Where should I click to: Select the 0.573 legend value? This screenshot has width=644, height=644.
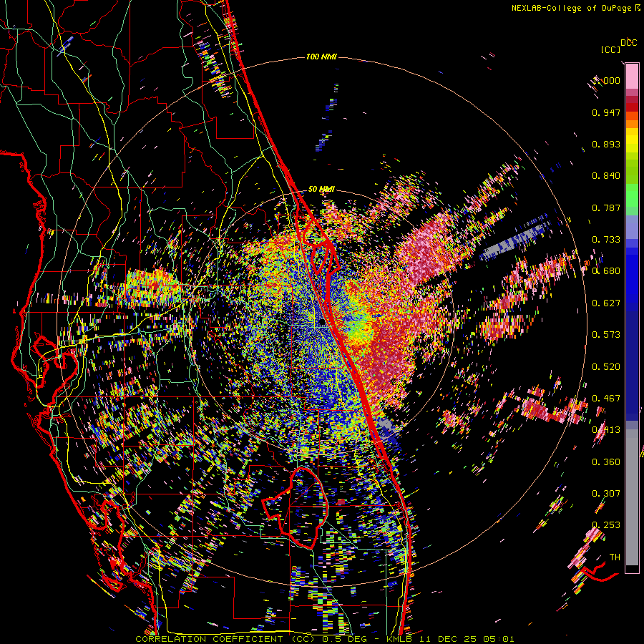606,334
